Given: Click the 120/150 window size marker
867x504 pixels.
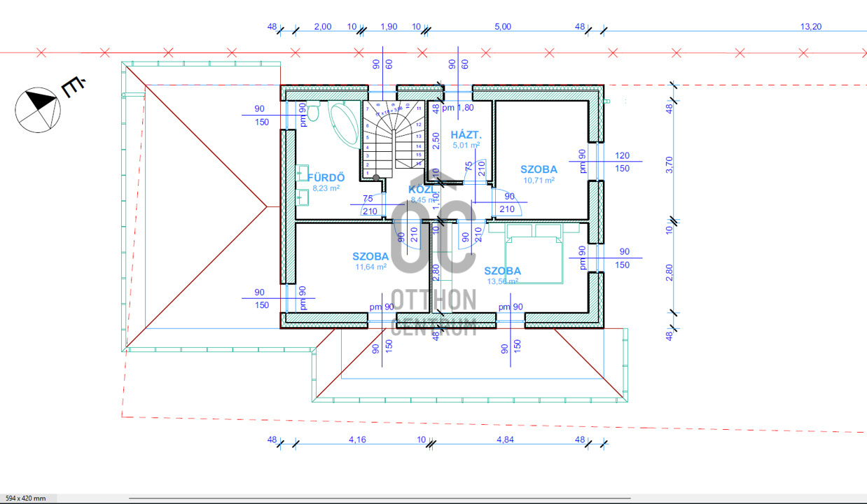Looking at the screenshot, I should click(622, 162).
